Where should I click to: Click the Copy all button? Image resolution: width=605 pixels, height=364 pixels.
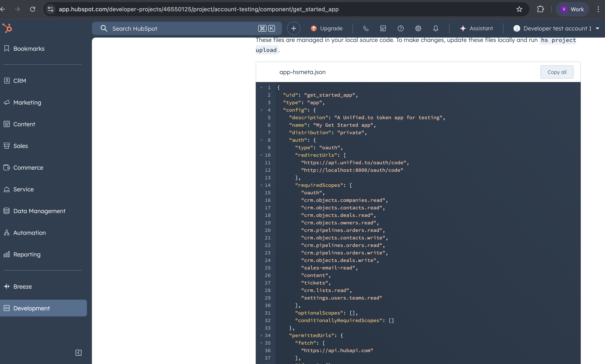(x=557, y=72)
